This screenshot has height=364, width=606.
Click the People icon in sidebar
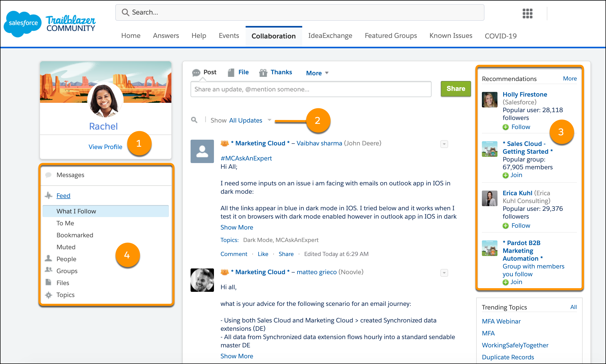(48, 258)
